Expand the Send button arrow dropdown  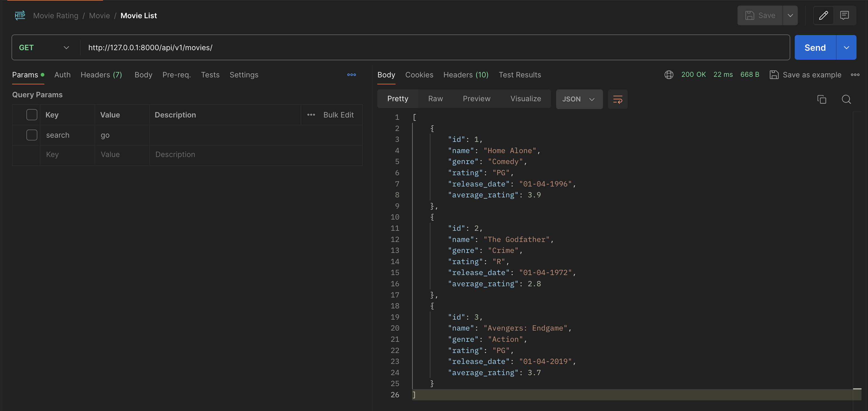846,47
